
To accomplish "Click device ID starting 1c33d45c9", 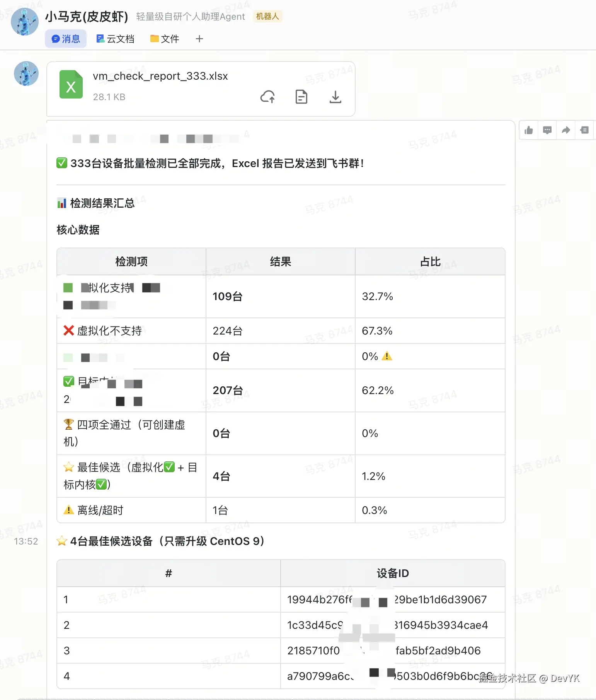I will click(388, 625).
